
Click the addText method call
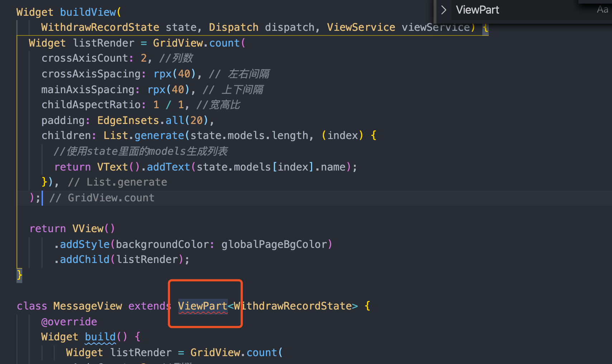168,167
